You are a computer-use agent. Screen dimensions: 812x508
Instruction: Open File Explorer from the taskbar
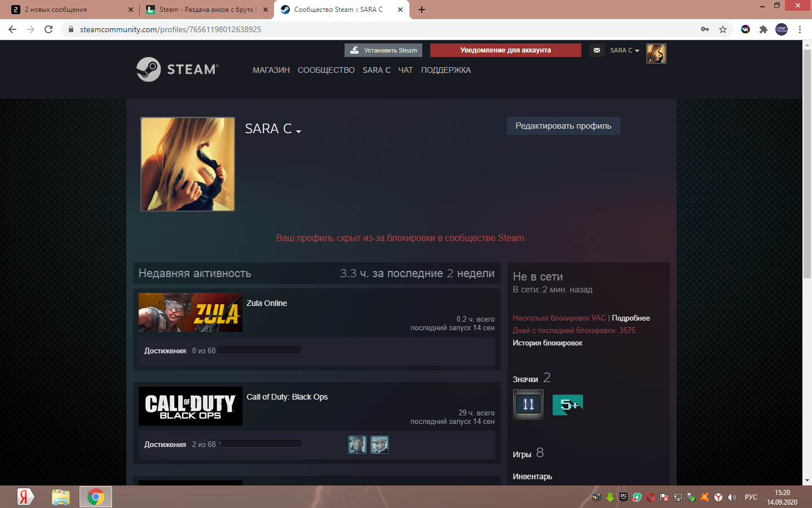pyautogui.click(x=60, y=497)
